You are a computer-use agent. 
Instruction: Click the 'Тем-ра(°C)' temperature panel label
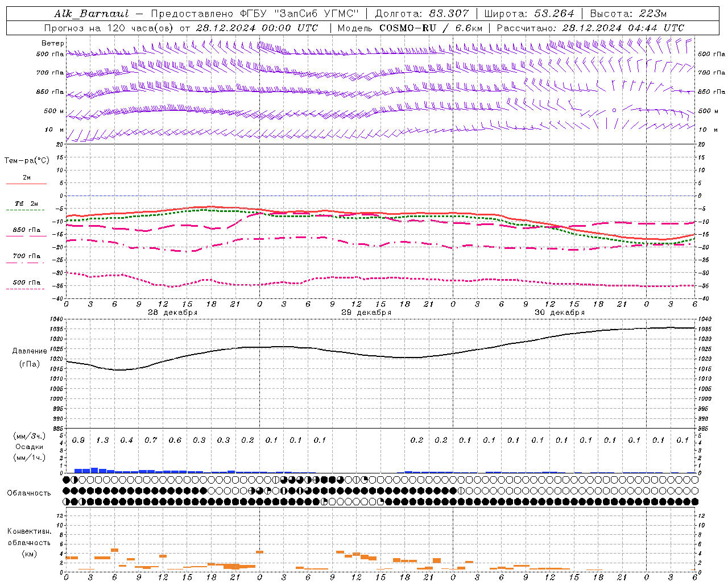click(x=27, y=161)
